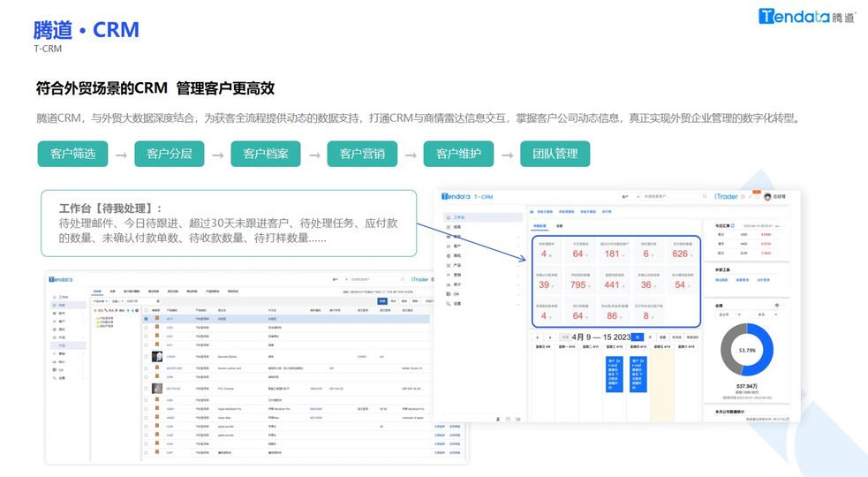Click the "626" counter card
Viewport: 868px width, 477px height.
(x=682, y=251)
